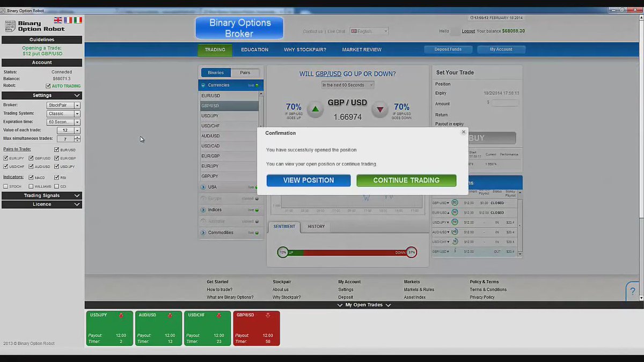Enable the CCI indicator checkbox
644x362 pixels.
(x=57, y=187)
